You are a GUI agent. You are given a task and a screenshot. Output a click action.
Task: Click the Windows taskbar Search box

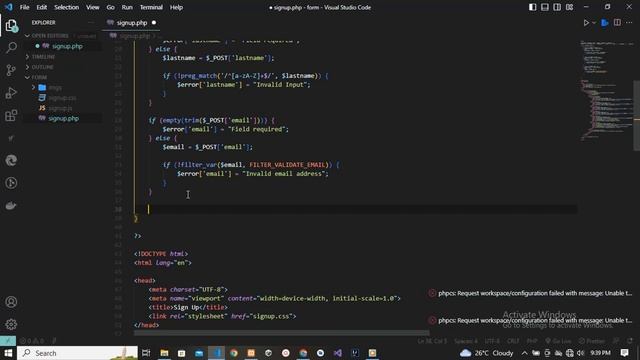click(x=78, y=353)
